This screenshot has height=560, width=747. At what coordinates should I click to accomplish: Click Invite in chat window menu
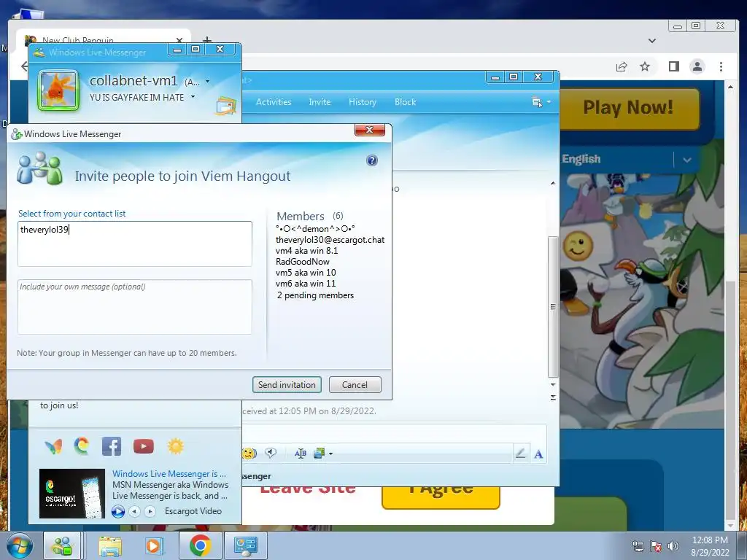pyautogui.click(x=320, y=102)
